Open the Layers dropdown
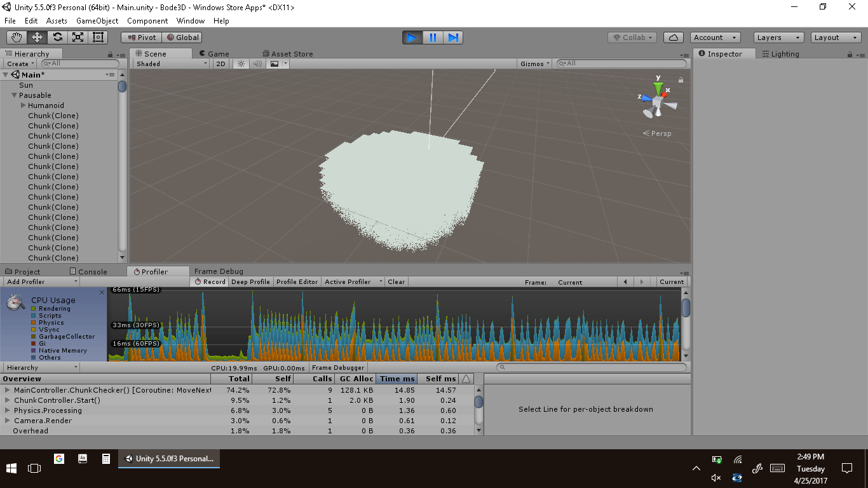Screen dimensions: 868x488 pos(778,37)
